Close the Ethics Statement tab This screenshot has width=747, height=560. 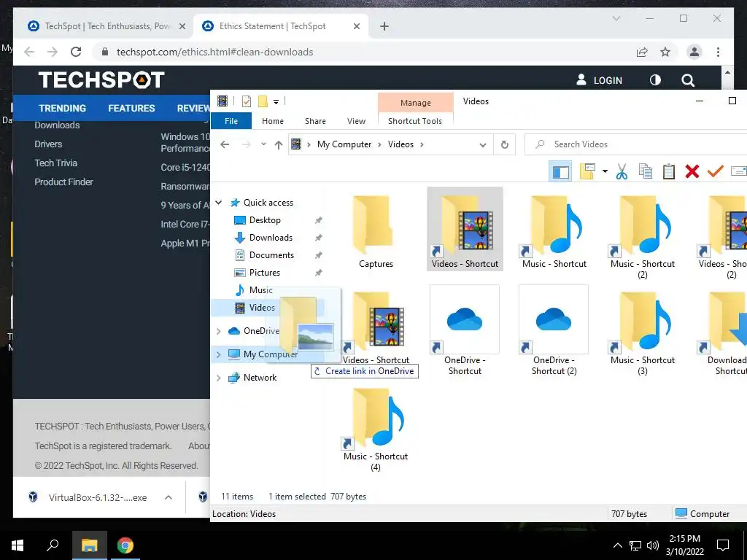click(x=356, y=27)
